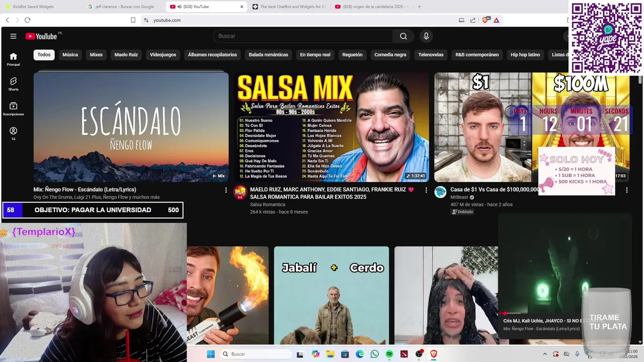Screen dimensions: 644x362
Task: Open Suscripciones in the sidebar
Action: click(14, 109)
